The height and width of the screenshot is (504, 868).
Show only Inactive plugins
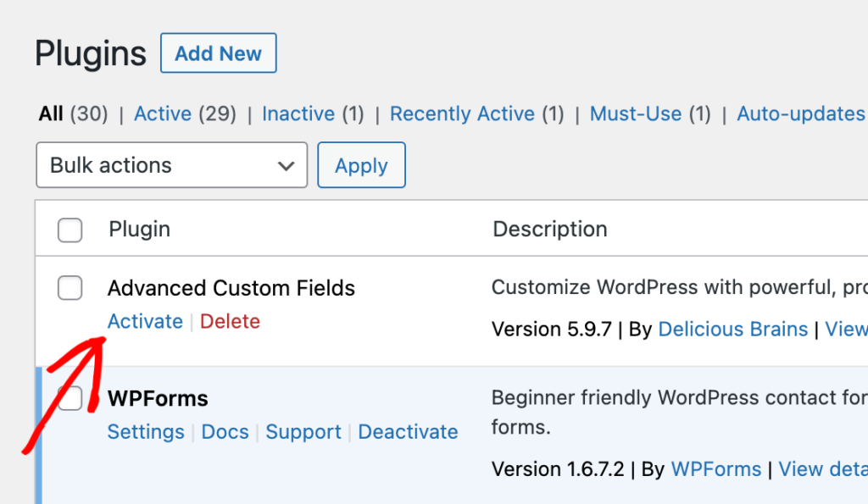[298, 114]
